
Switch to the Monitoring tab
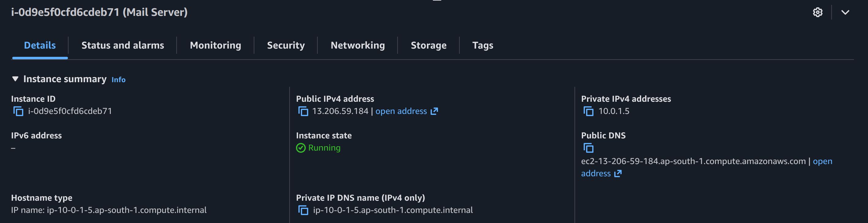coord(215,45)
